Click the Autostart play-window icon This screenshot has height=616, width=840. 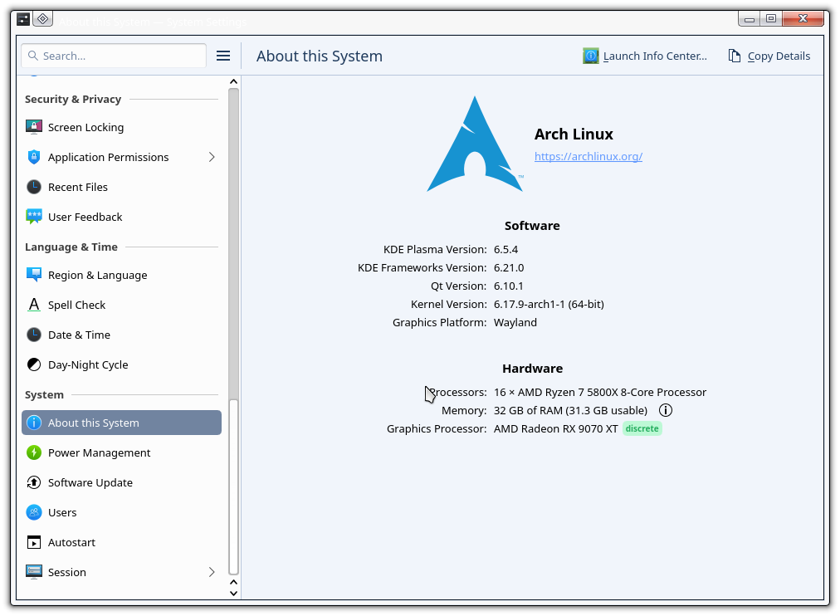[34, 543]
